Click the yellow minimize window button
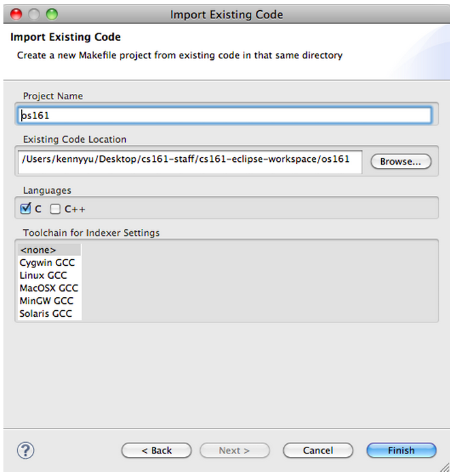Viewport: 454px width, 476px height. point(34,14)
